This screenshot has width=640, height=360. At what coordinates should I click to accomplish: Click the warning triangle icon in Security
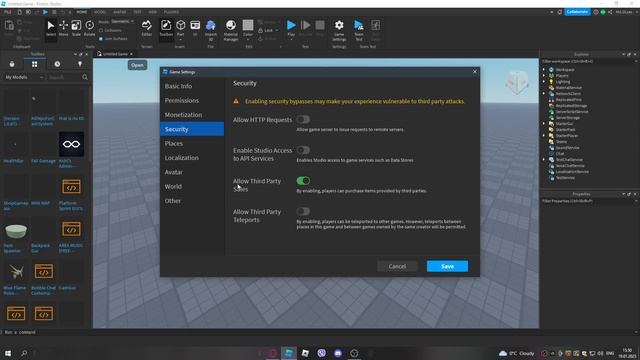tap(236, 101)
